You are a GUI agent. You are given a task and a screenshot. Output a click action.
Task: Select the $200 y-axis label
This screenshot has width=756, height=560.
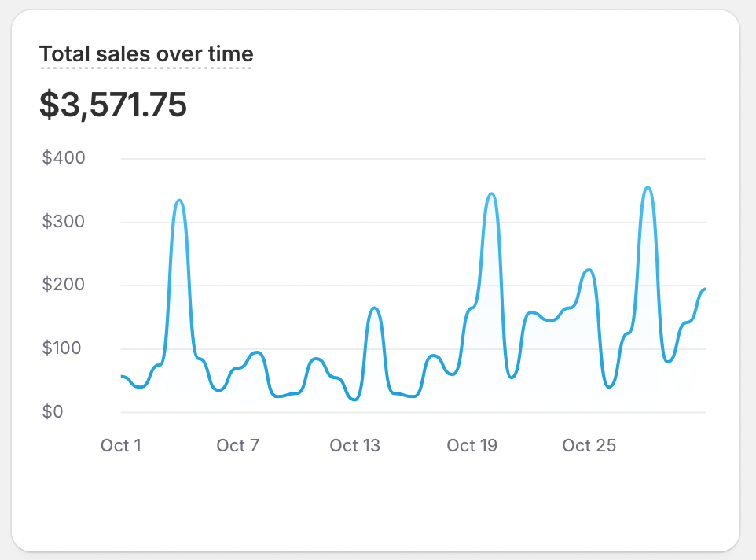[x=64, y=286]
